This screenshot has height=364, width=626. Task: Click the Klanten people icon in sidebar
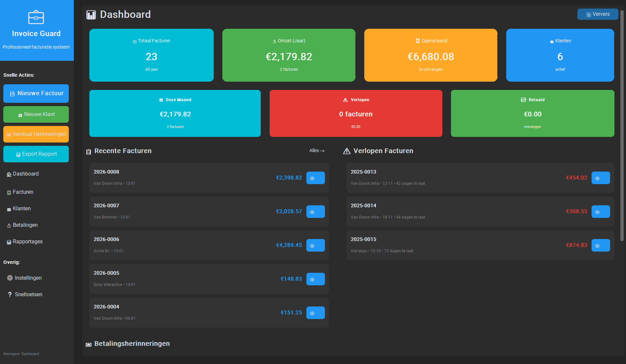[9, 209]
